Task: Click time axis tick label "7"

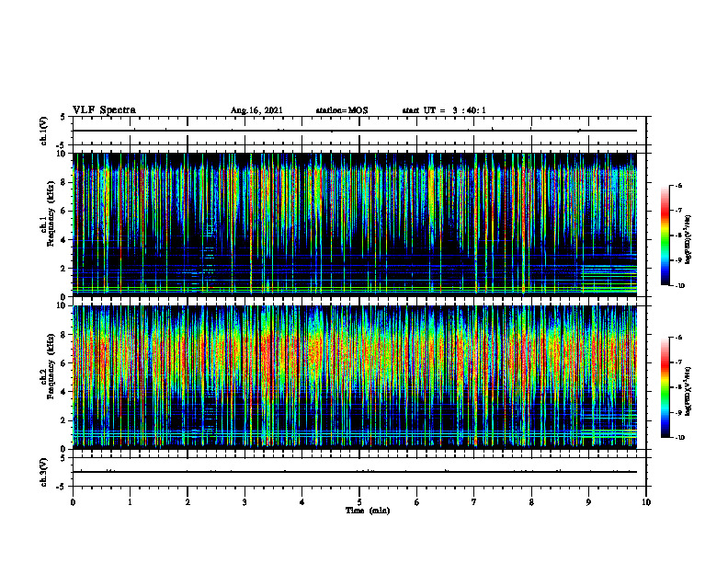Action: click(x=474, y=502)
